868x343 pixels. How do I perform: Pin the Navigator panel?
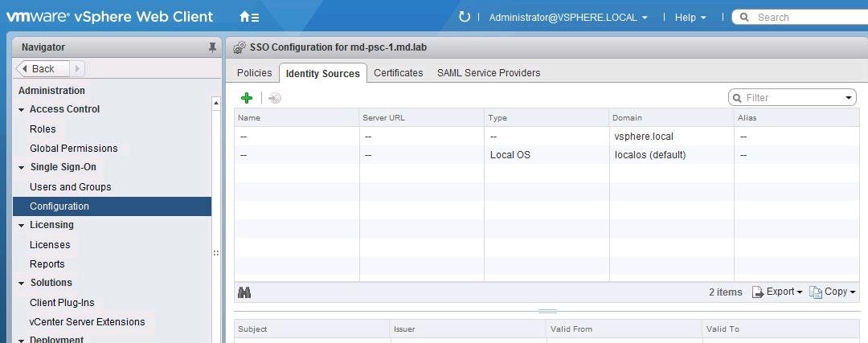tap(212, 47)
